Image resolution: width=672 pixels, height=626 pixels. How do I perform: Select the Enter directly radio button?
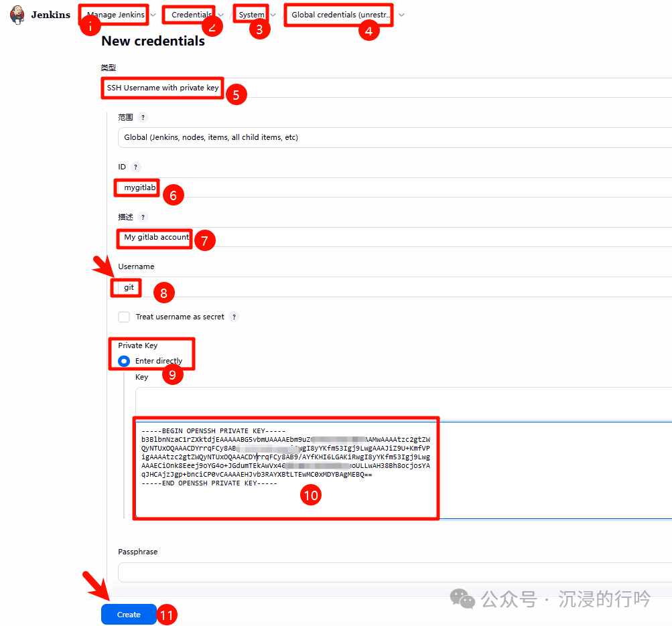pyautogui.click(x=123, y=360)
